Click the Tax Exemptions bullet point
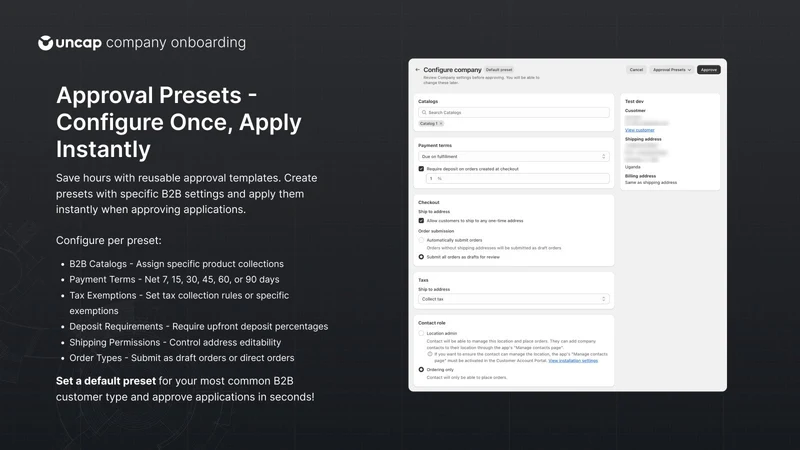The height and width of the screenshot is (450, 800). click(179, 303)
